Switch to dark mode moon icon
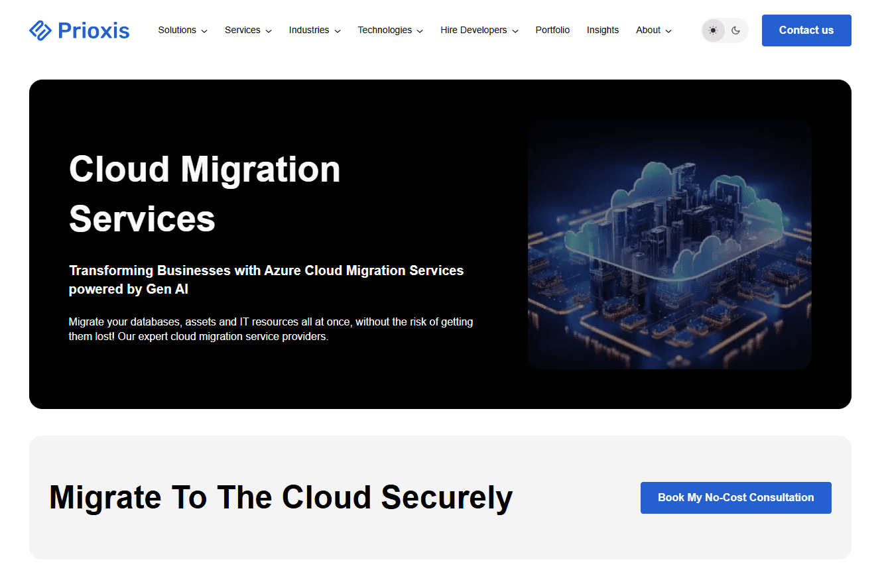This screenshot has height=588, width=886. 736,30
